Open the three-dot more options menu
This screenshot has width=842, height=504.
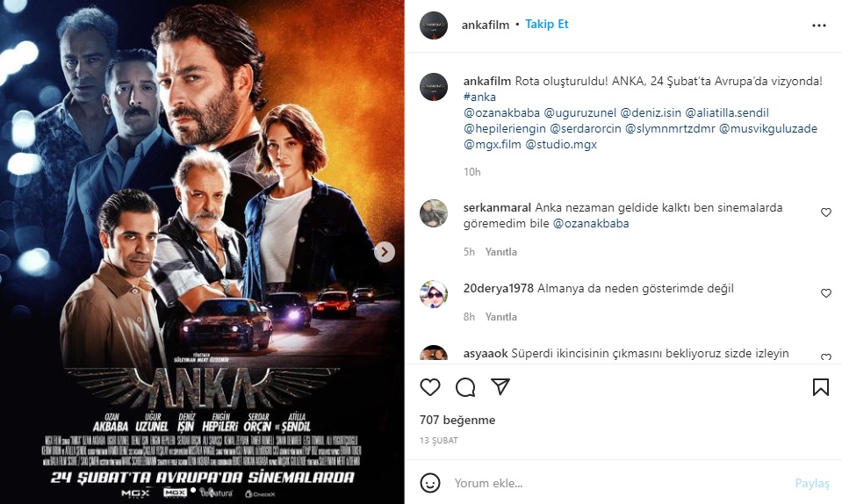click(819, 25)
